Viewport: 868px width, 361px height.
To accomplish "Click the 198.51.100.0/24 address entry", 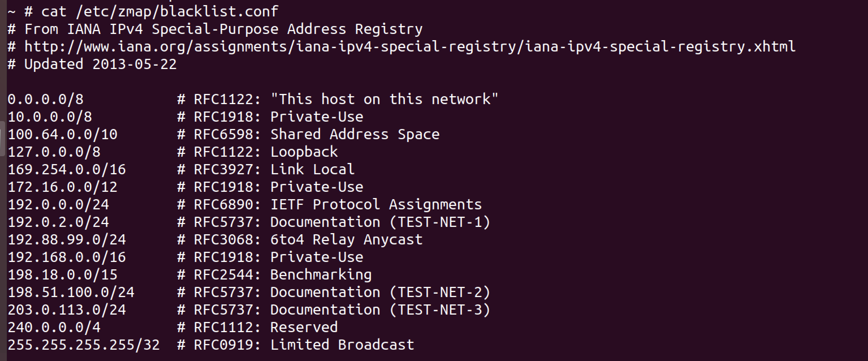I will pyautogui.click(x=71, y=292).
